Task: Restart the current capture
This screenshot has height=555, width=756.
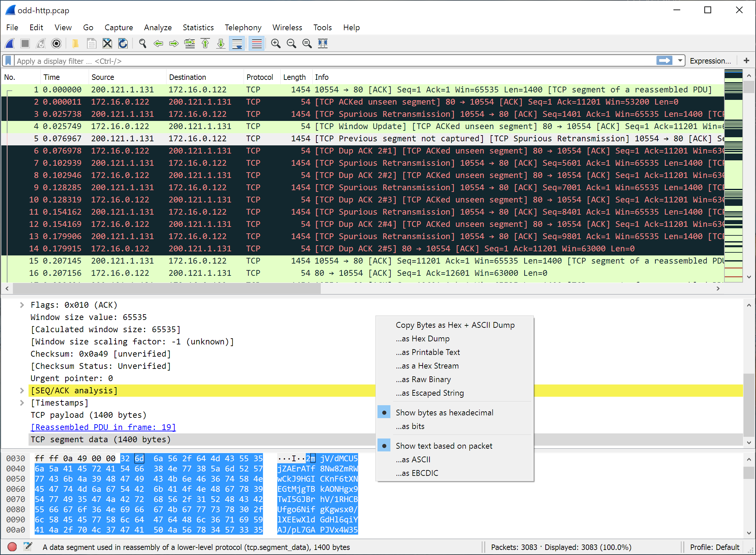Action: pos(40,43)
